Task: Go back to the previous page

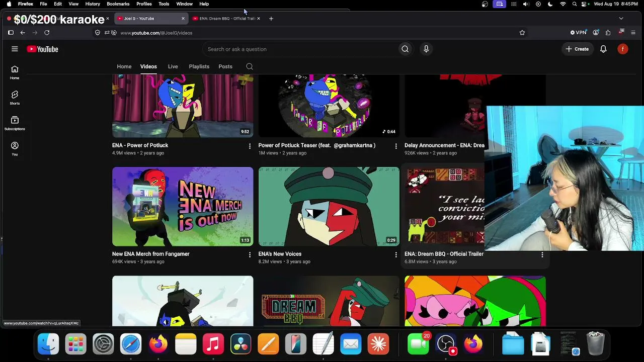Action: pos(23,33)
